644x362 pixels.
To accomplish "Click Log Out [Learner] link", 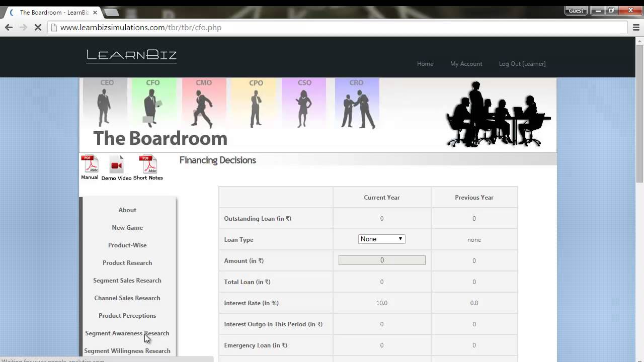I will click(522, 64).
